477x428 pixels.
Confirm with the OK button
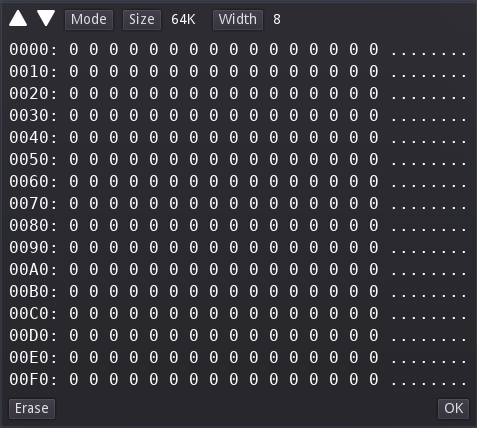(x=453, y=409)
